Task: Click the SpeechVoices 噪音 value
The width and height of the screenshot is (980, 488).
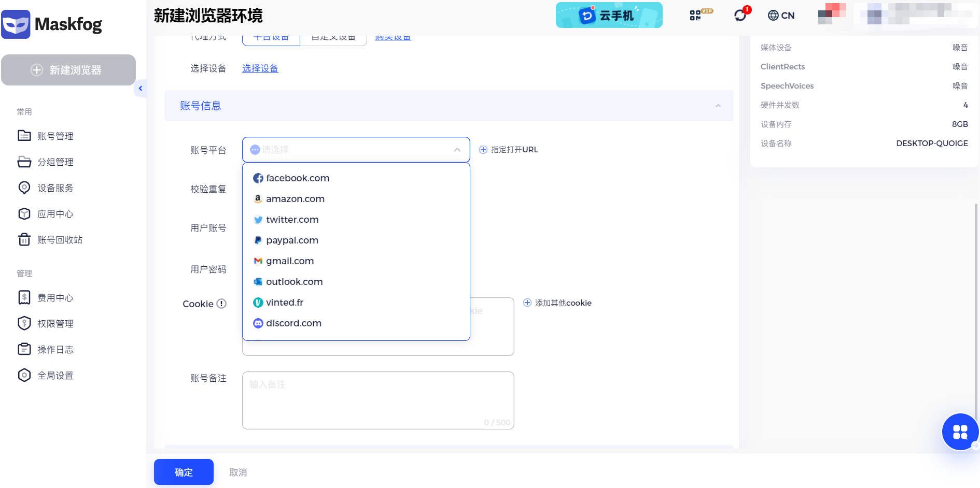Action: (960, 86)
